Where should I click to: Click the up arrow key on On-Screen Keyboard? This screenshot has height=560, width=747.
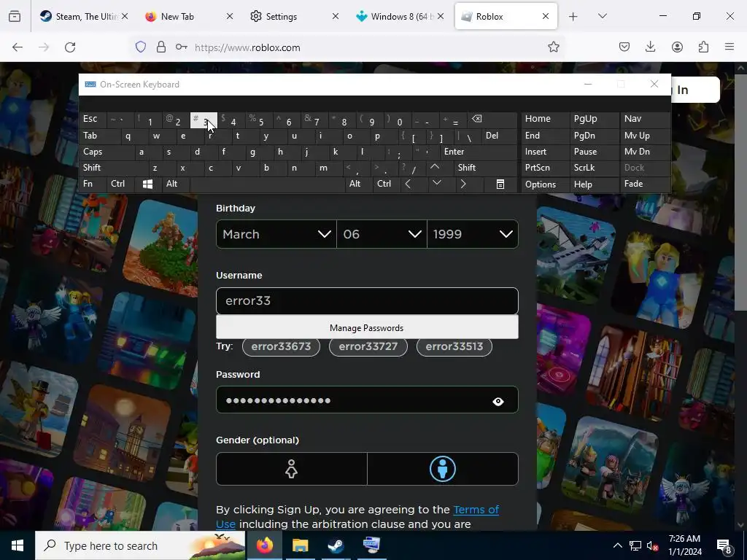[435, 168]
